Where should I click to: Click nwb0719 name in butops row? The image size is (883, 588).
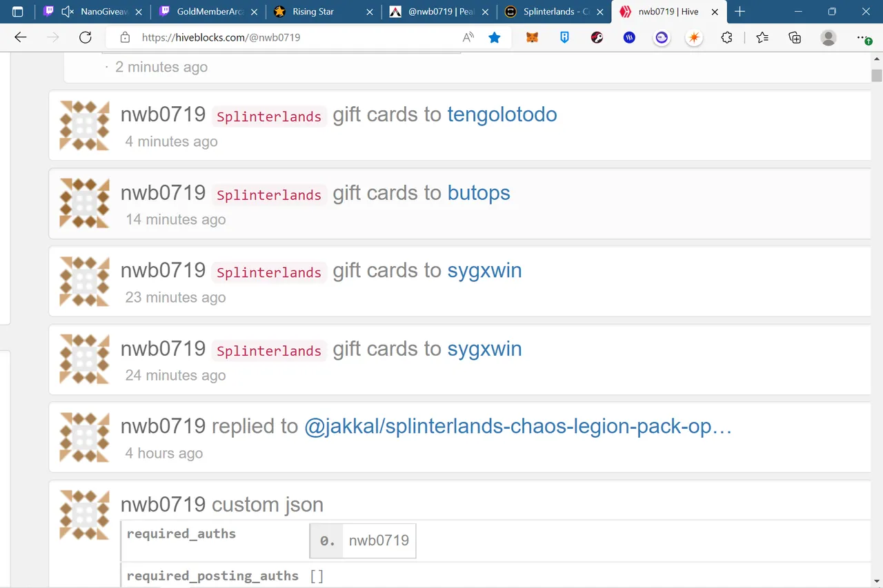point(163,192)
